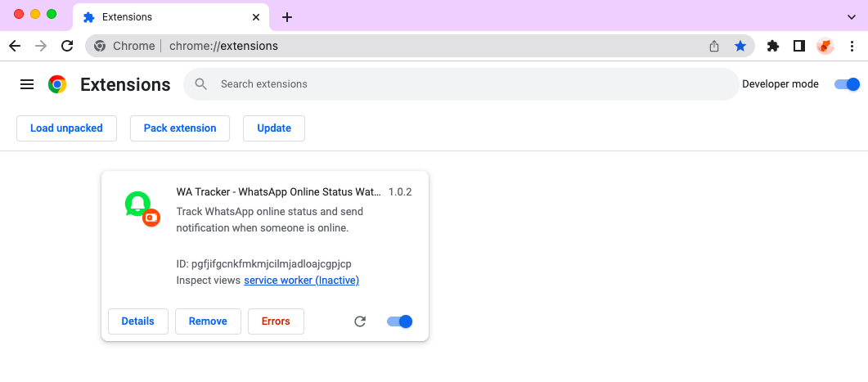Open the extensions puzzle icon in toolbar
This screenshot has height=382, width=868.
(x=773, y=46)
